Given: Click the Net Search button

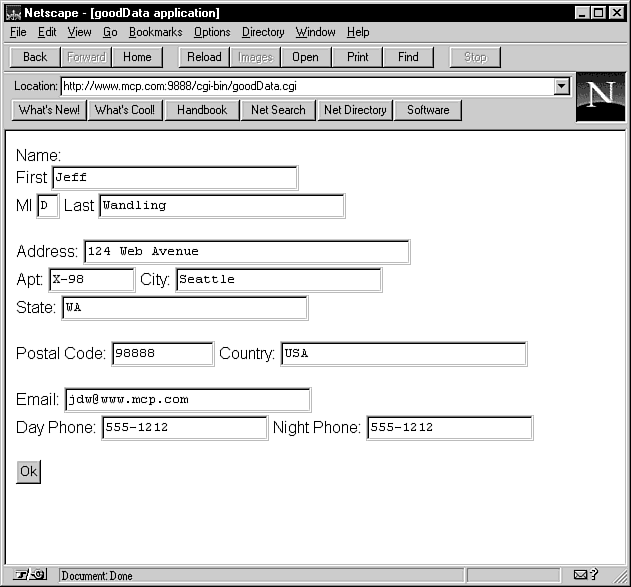Looking at the screenshot, I should (x=278, y=110).
